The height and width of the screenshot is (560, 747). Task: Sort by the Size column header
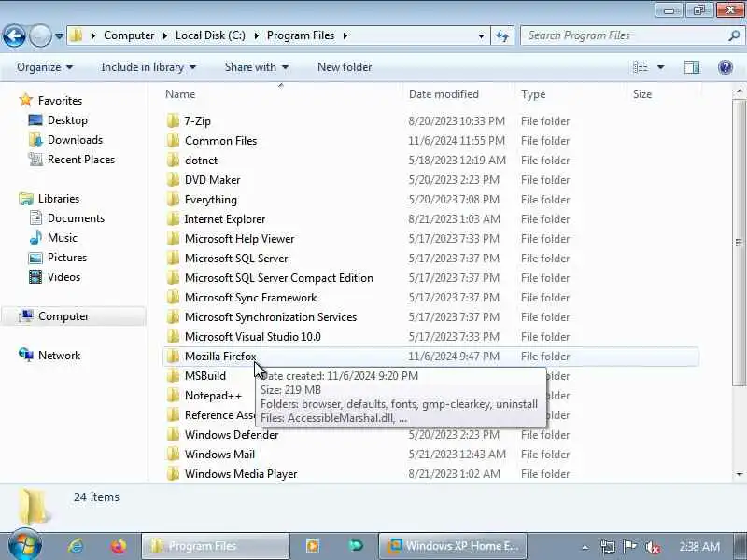coord(641,94)
